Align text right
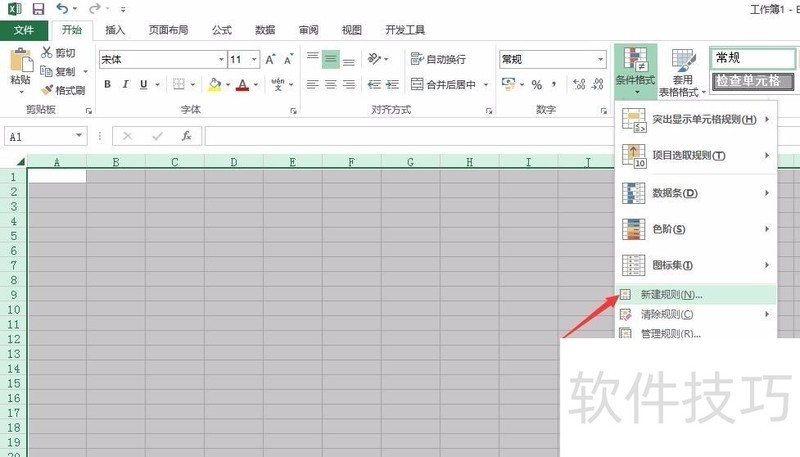The width and height of the screenshot is (800, 457). [x=349, y=84]
